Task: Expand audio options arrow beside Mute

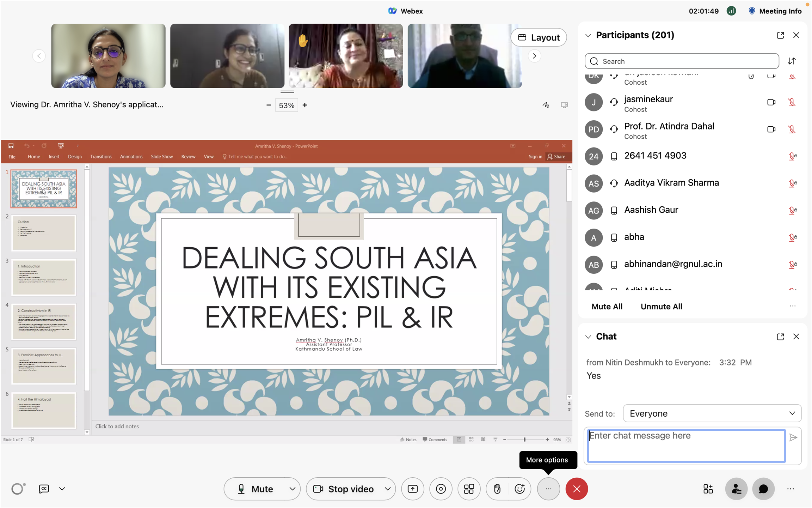Action: pyautogui.click(x=292, y=489)
